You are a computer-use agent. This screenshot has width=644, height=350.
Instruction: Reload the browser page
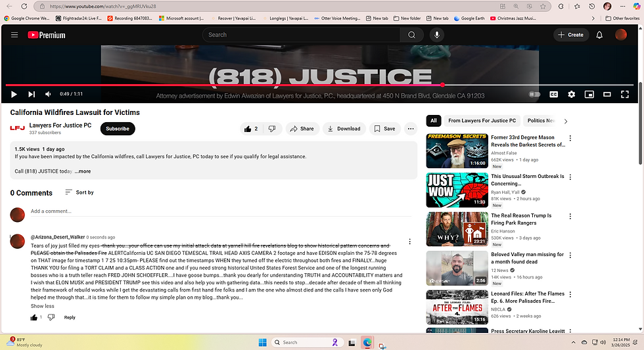(x=24, y=6)
